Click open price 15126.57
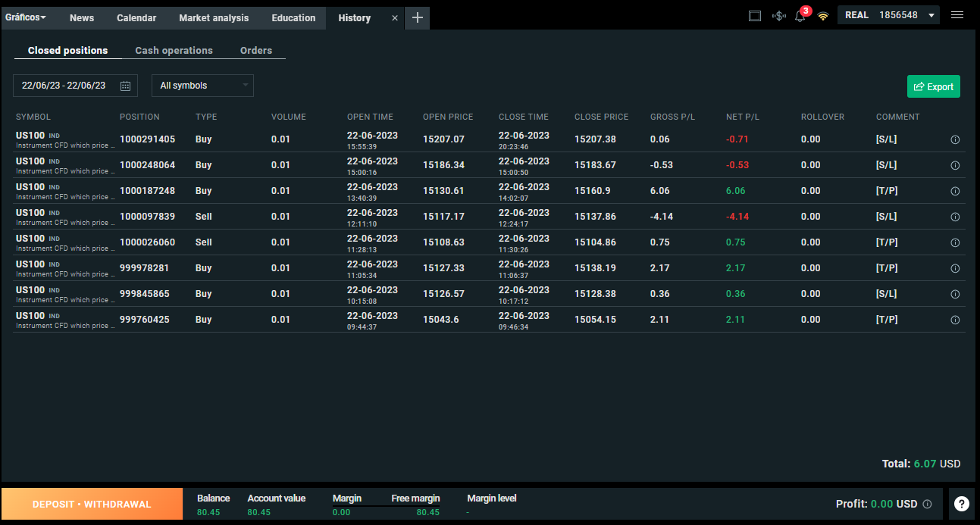 (x=443, y=294)
